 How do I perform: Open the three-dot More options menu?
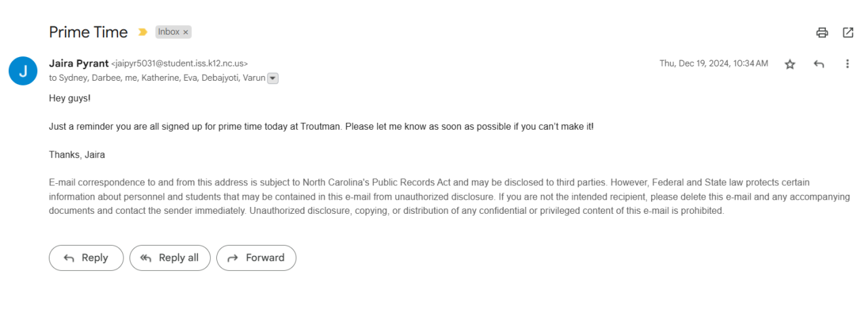point(847,64)
